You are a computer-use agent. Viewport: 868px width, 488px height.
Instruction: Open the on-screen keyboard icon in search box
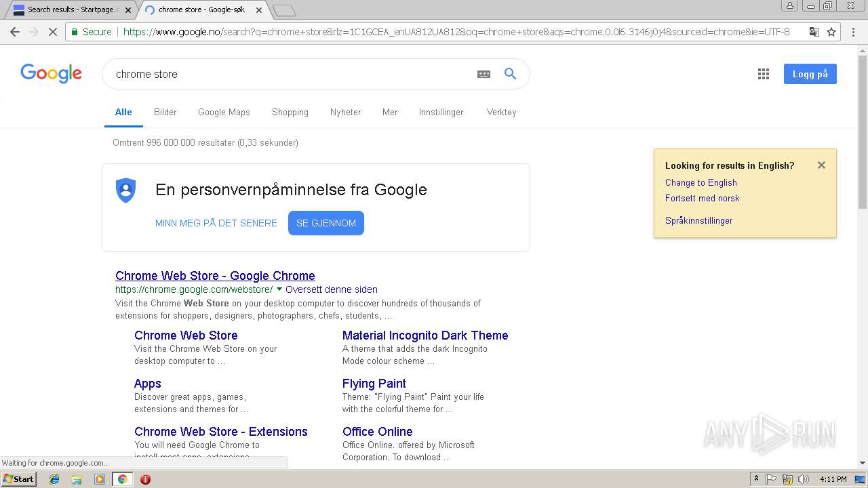(484, 74)
